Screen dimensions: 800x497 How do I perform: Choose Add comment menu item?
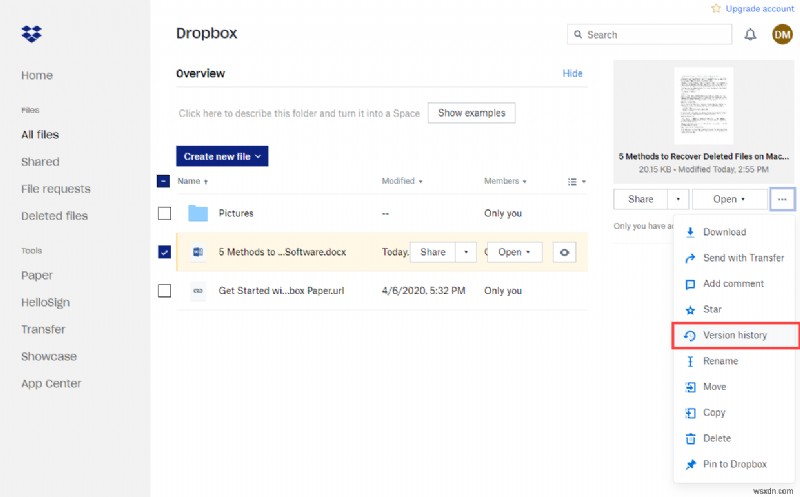734,284
